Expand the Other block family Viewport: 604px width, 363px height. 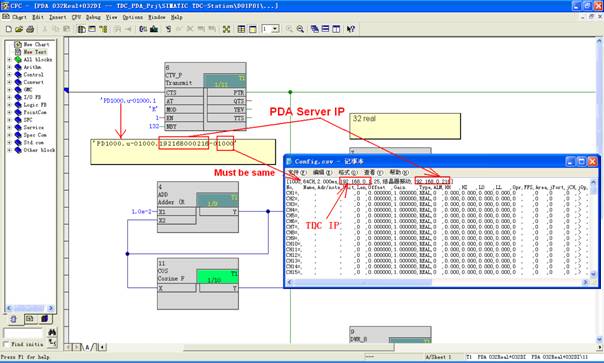[x=9, y=150]
